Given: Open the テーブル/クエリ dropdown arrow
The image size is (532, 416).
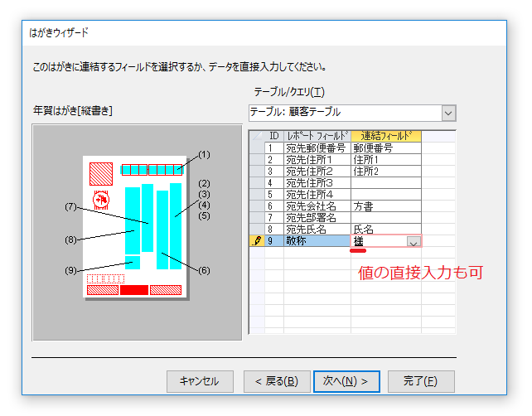Looking at the screenshot, I should (448, 113).
